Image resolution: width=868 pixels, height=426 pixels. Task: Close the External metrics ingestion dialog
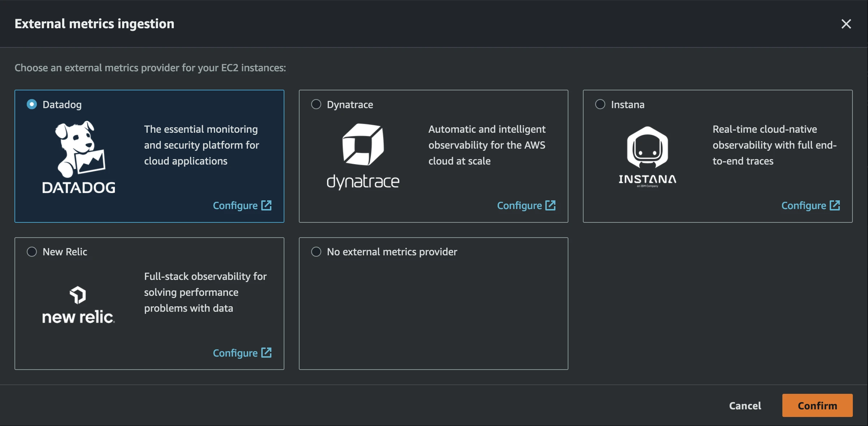[x=846, y=24]
